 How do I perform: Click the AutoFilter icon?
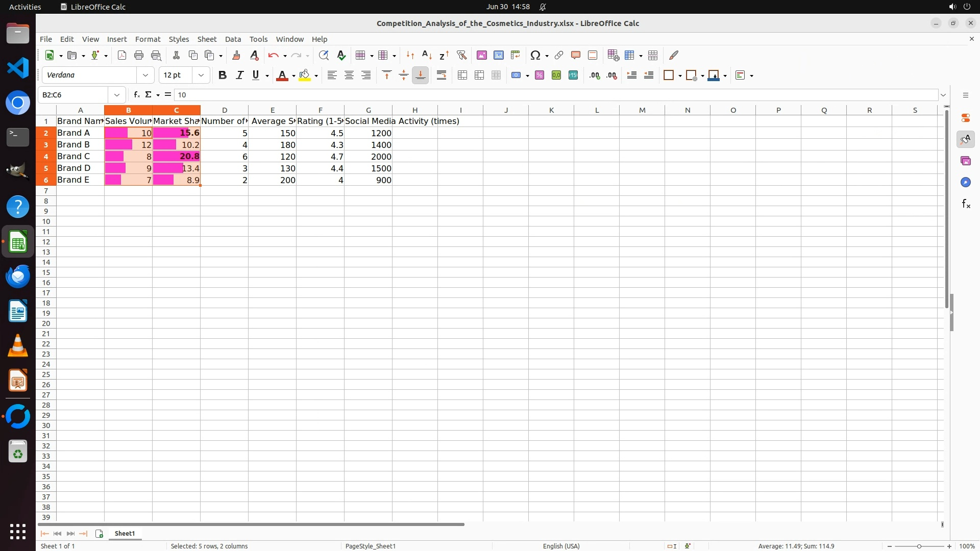461,56
